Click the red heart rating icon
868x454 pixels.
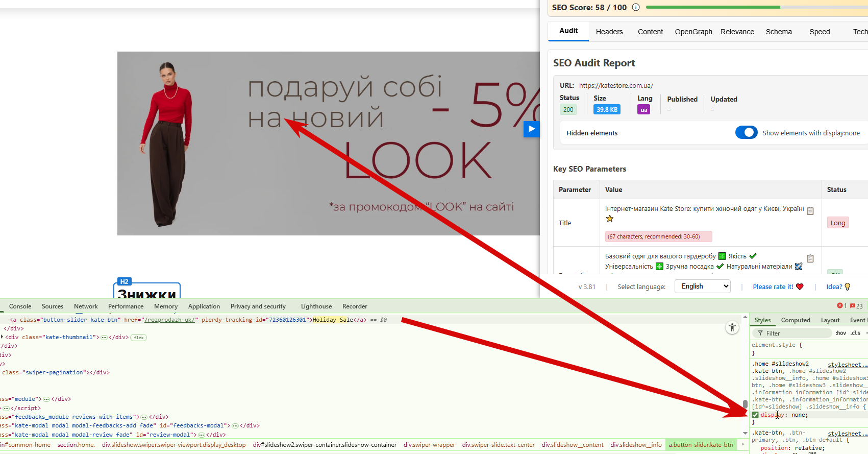pos(800,286)
